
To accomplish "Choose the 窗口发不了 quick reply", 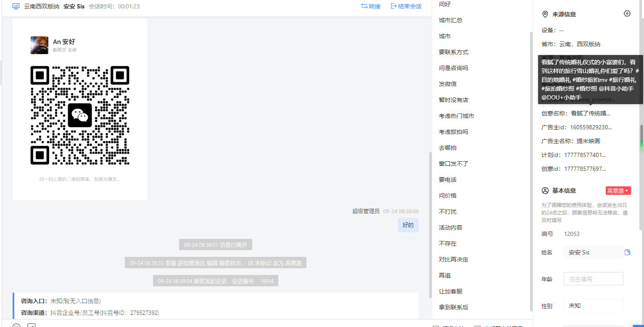I will 454,164.
